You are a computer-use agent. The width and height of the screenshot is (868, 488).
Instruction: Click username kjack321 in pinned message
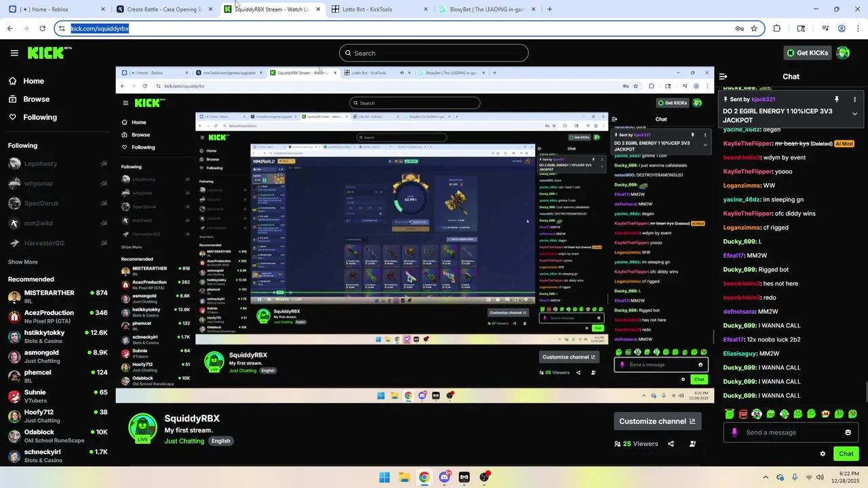(763, 99)
